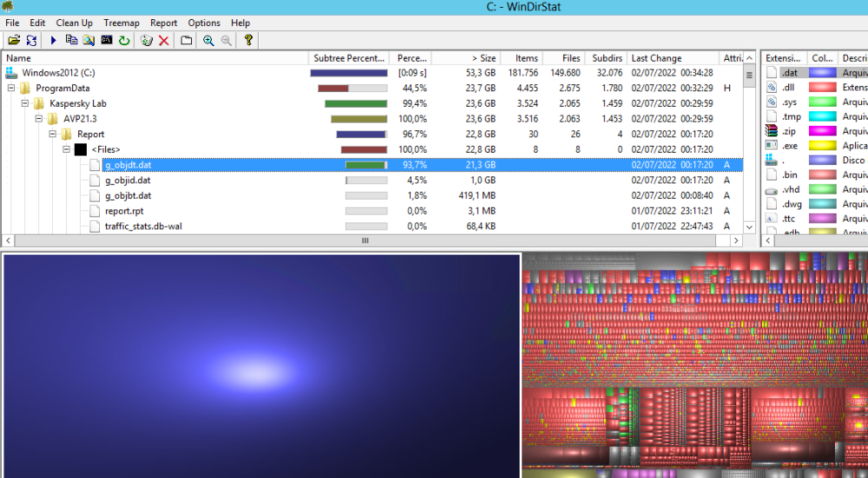Sort by the Subdirs column header
This screenshot has width=868, height=478.
pyautogui.click(x=606, y=58)
